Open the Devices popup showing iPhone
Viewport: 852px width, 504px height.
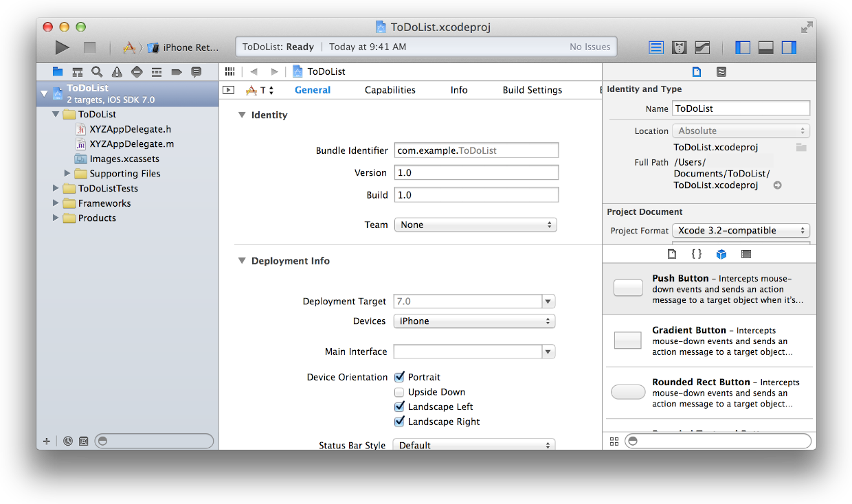[x=474, y=321]
